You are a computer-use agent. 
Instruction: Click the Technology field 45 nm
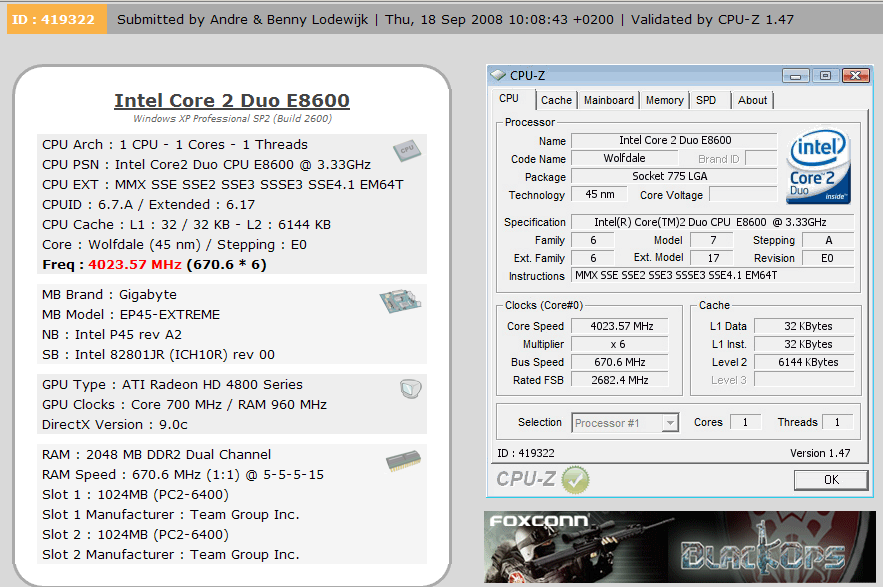600,194
